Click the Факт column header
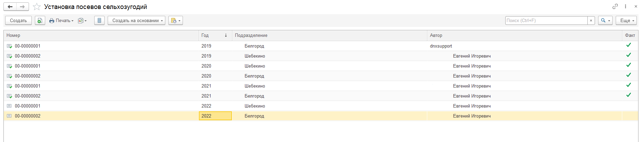 [x=630, y=35]
